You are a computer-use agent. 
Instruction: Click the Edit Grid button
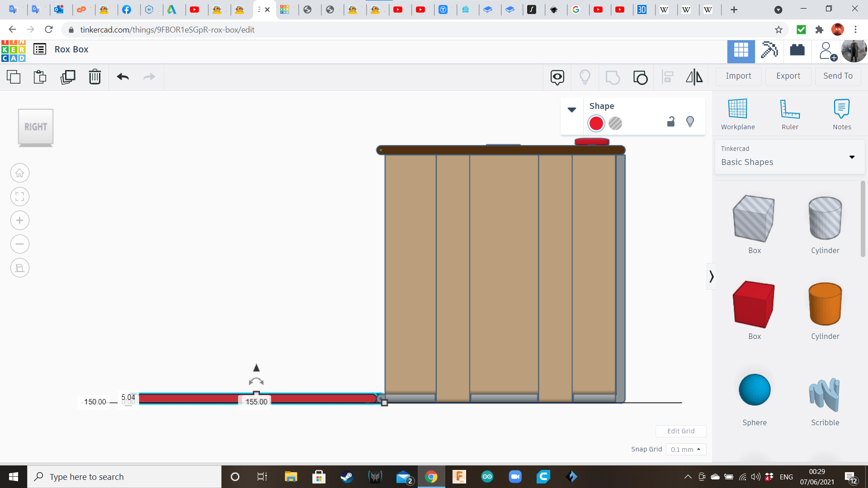pyautogui.click(x=680, y=431)
